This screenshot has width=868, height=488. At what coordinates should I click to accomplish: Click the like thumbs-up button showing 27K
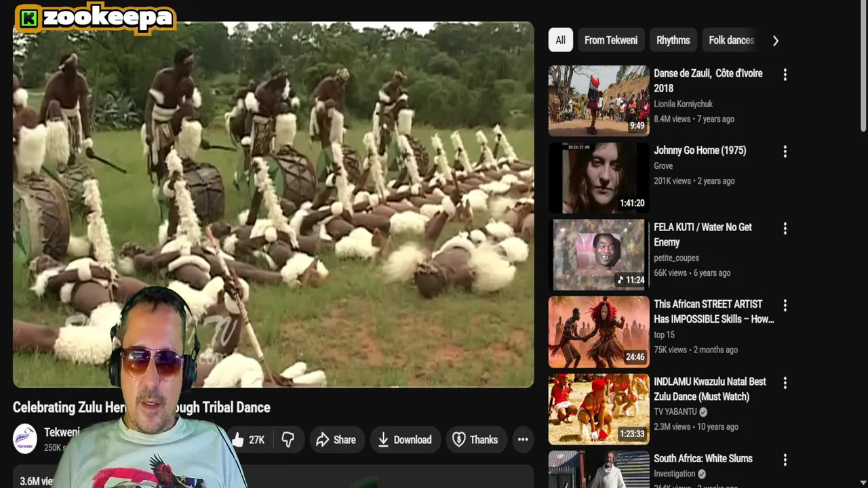[x=248, y=440]
